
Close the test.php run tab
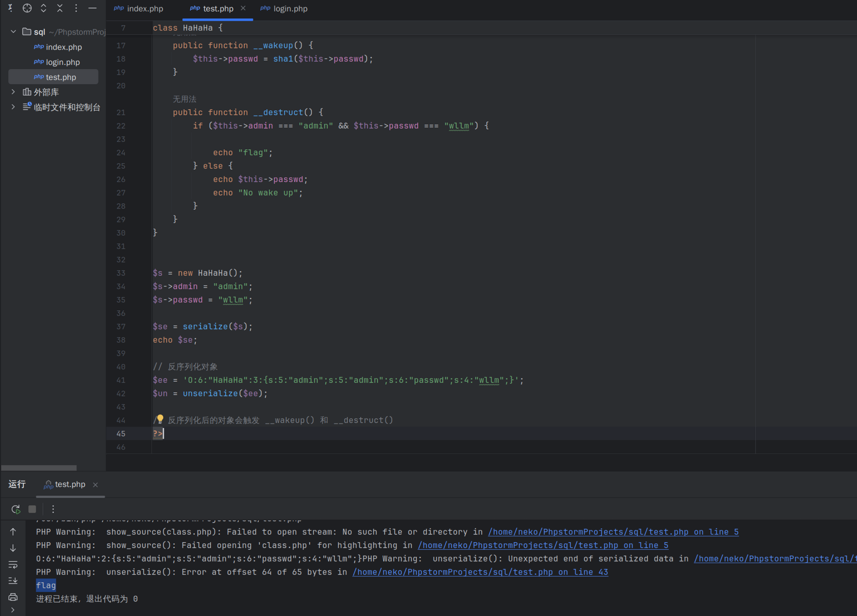point(95,485)
